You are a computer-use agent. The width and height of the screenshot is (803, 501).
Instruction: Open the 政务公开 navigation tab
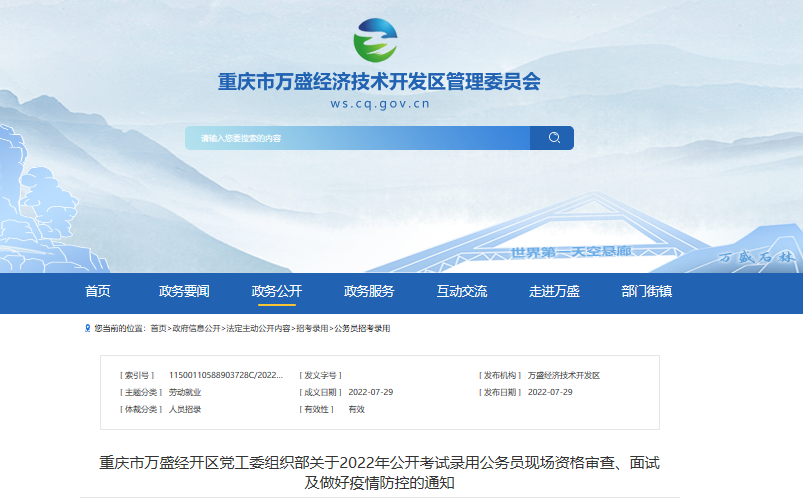point(277,291)
